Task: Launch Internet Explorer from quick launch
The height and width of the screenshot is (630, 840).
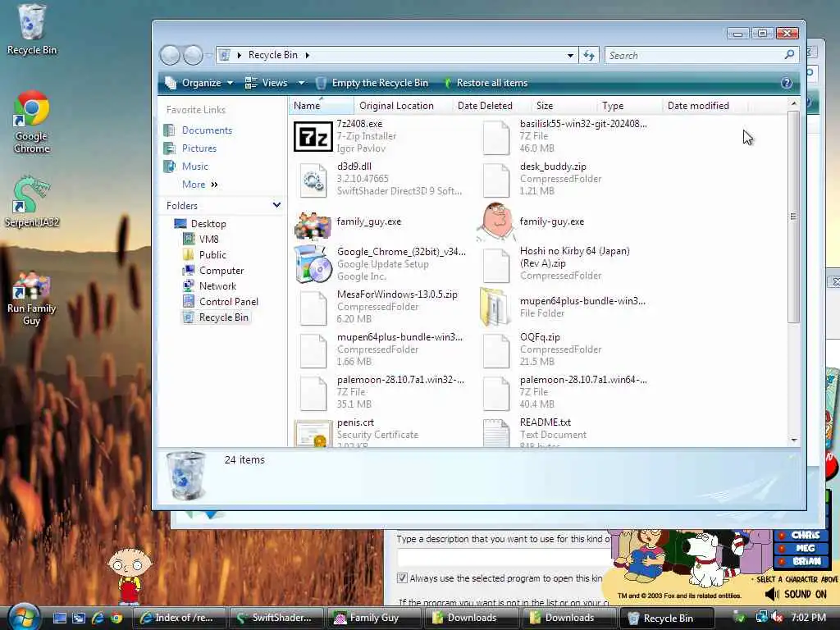Action: coord(98,618)
